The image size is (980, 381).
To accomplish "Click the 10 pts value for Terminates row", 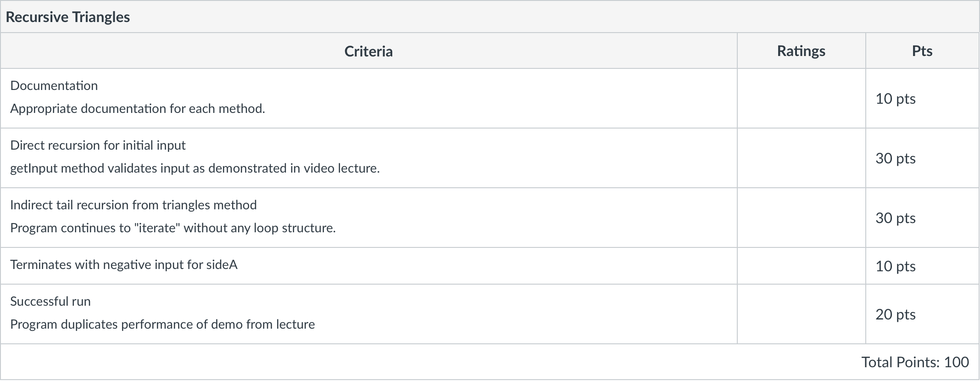I will pyautogui.click(x=895, y=266).
